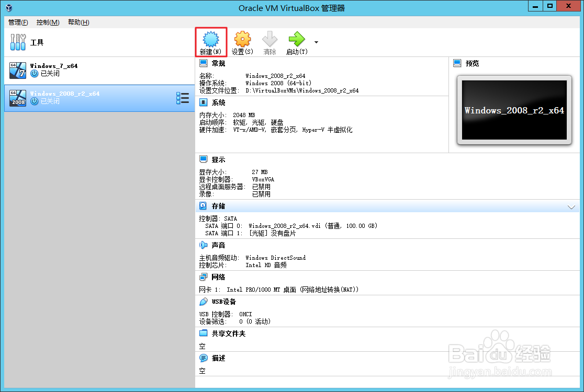Click the System (系统) chip icon
The height and width of the screenshot is (392, 584).
pyautogui.click(x=204, y=102)
